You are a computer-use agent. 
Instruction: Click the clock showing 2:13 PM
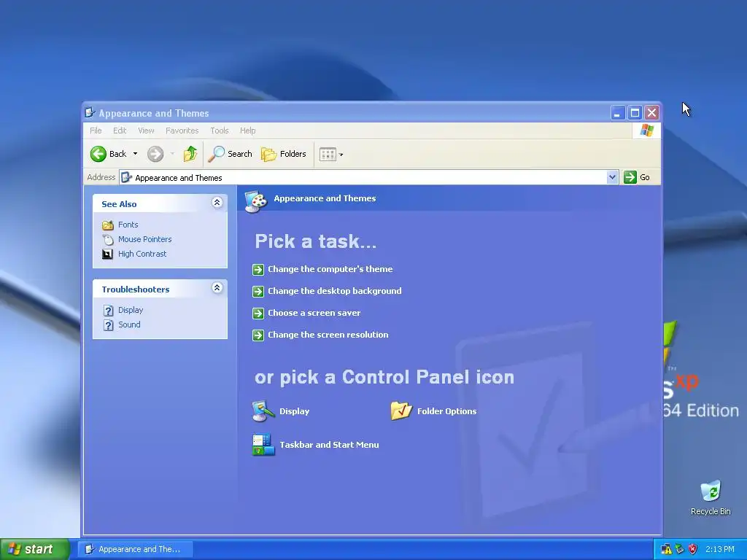720,549
